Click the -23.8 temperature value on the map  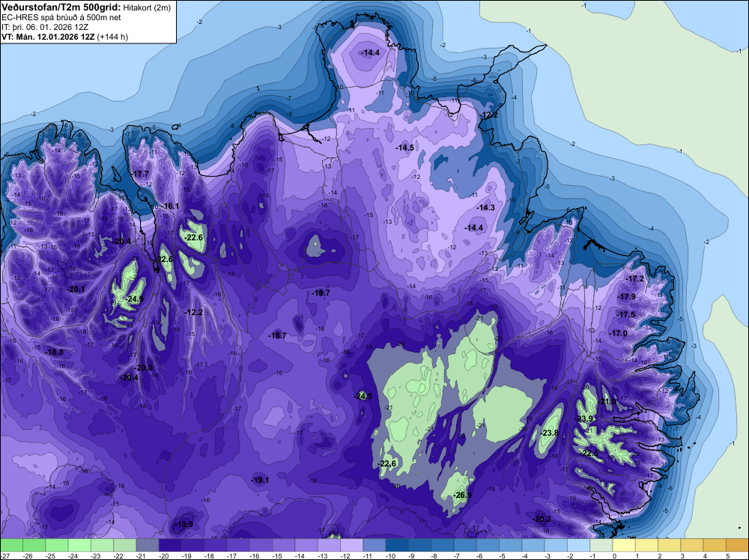pos(549,433)
